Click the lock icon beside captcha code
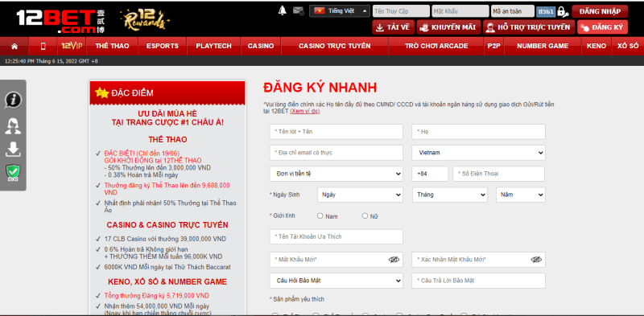Image resolution: width=644 pixels, height=316 pixels. coord(562,11)
